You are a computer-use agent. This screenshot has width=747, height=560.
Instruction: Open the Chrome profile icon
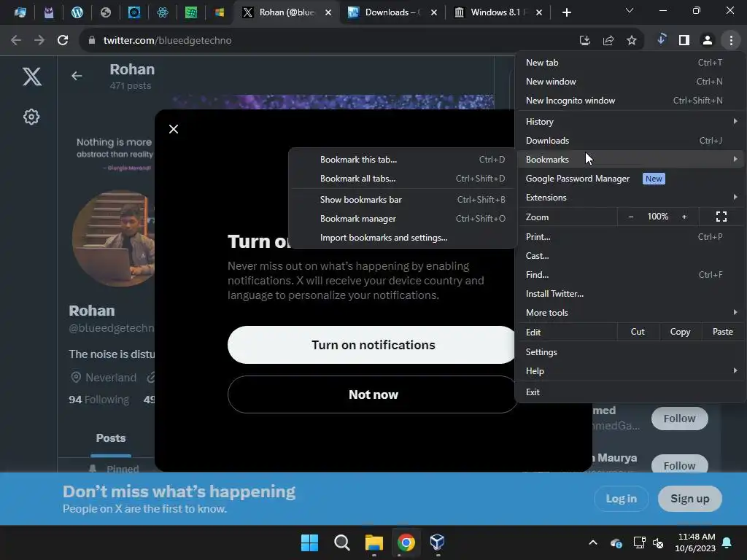(x=708, y=41)
